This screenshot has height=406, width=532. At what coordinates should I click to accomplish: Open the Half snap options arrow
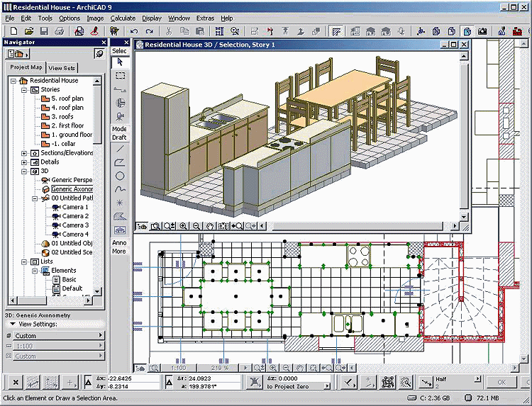pos(478,378)
